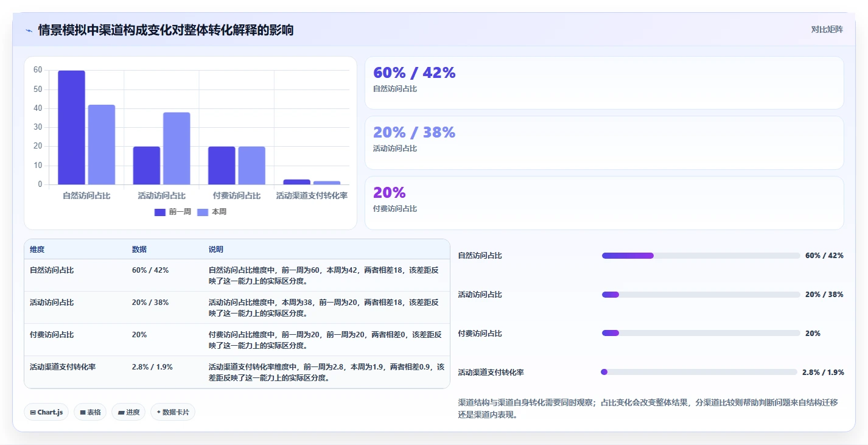
Task: Select 付费访问占比 cell in the table
Action: [52, 335]
